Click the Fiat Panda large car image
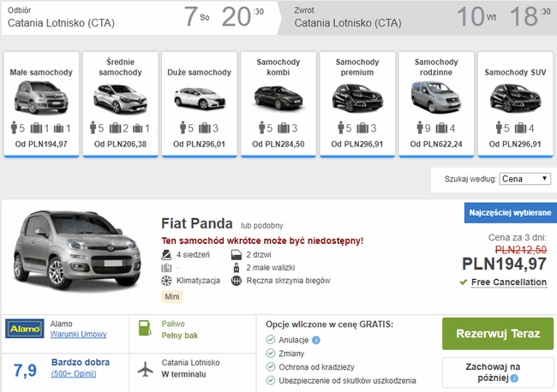This screenshot has height=392, width=557. tap(77, 252)
